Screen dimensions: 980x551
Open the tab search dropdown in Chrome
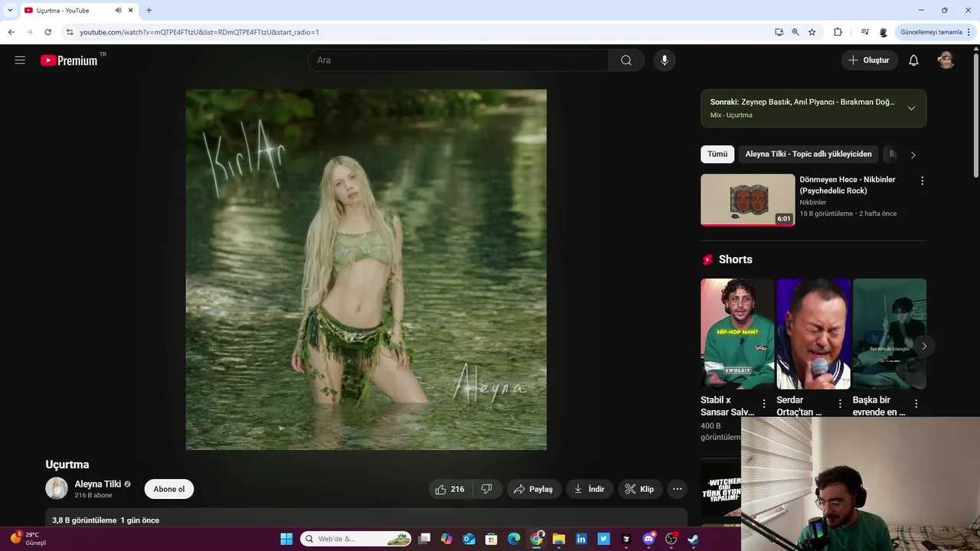tap(10, 11)
